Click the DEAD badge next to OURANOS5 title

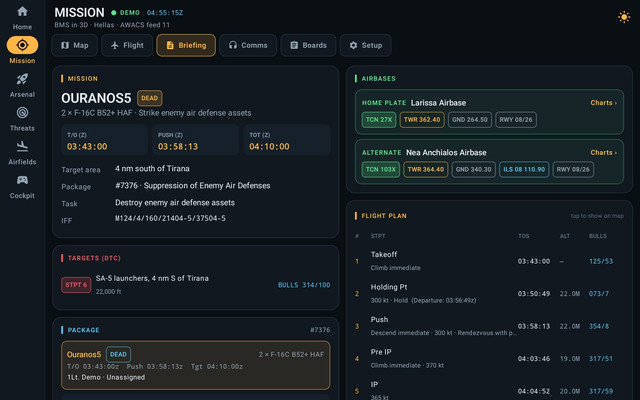[x=149, y=98]
